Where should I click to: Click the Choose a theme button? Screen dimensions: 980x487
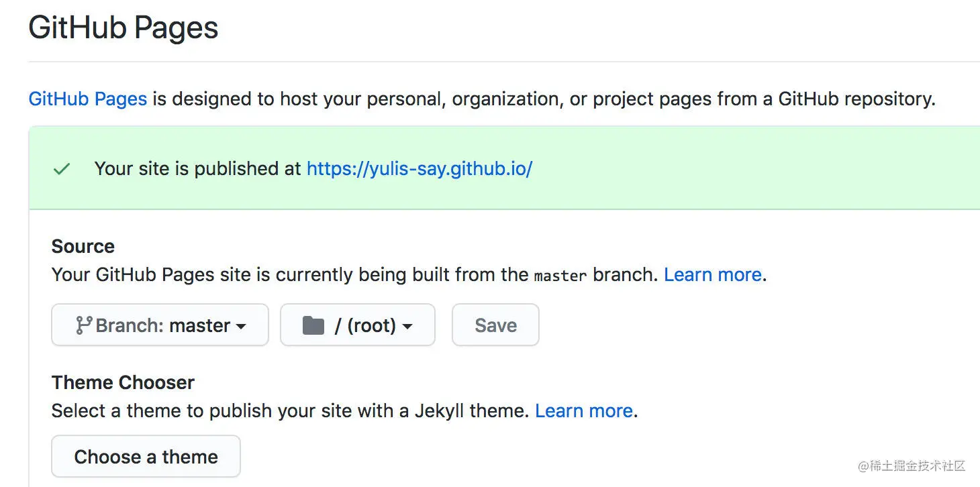146,456
